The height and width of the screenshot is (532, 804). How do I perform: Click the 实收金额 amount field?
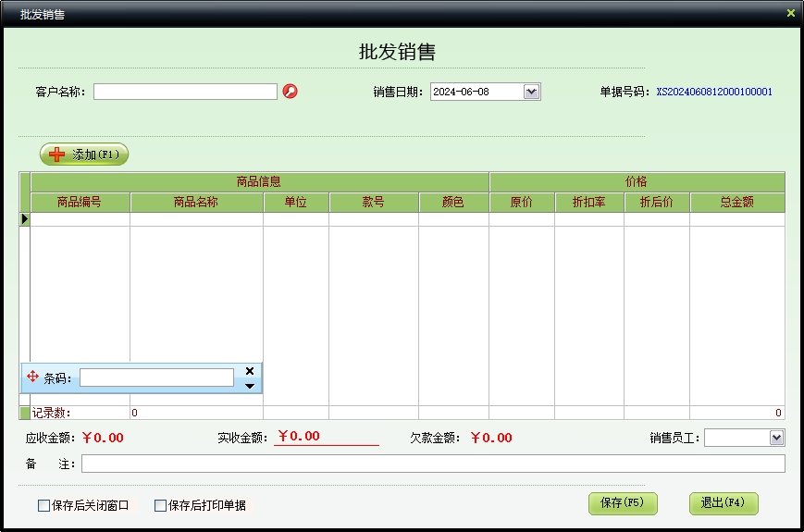[x=326, y=437]
